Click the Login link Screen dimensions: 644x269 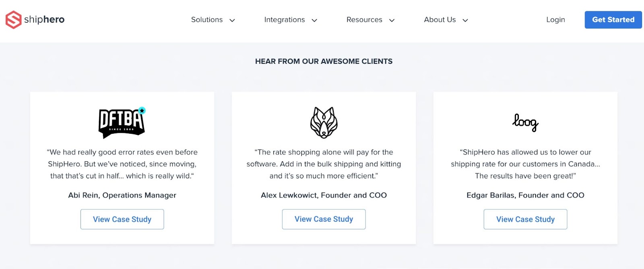(555, 20)
